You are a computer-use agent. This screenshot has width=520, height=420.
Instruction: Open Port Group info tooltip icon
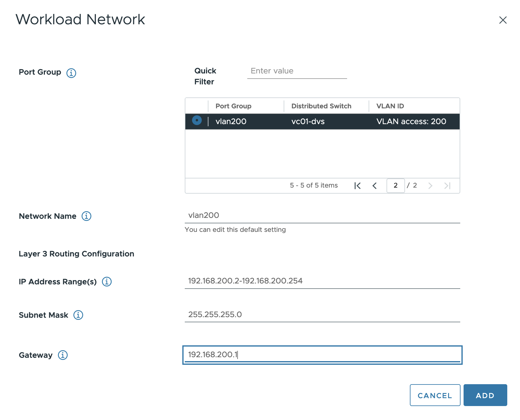pos(71,73)
